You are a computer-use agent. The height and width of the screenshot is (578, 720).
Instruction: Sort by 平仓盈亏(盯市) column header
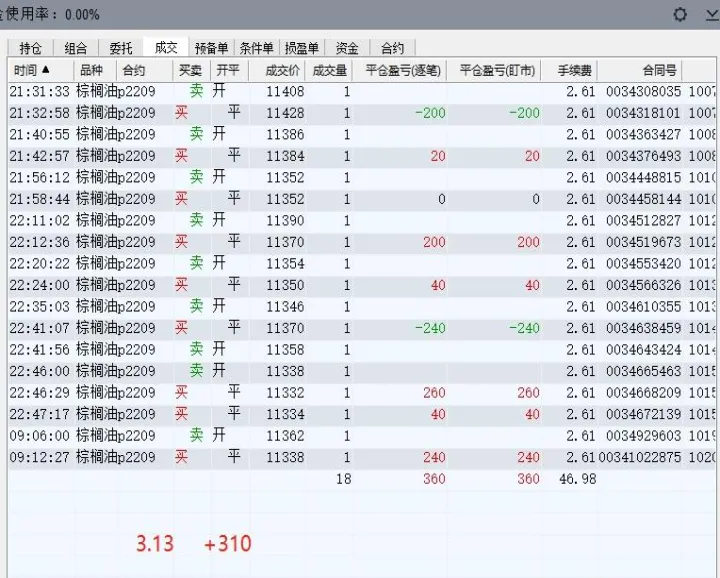(494, 70)
